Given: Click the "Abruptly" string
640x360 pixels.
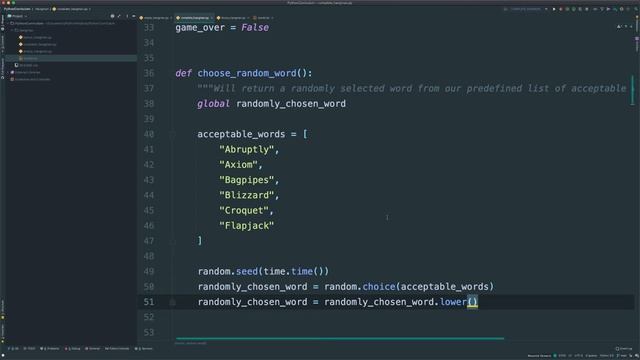Looking at the screenshot, I should 247,150.
